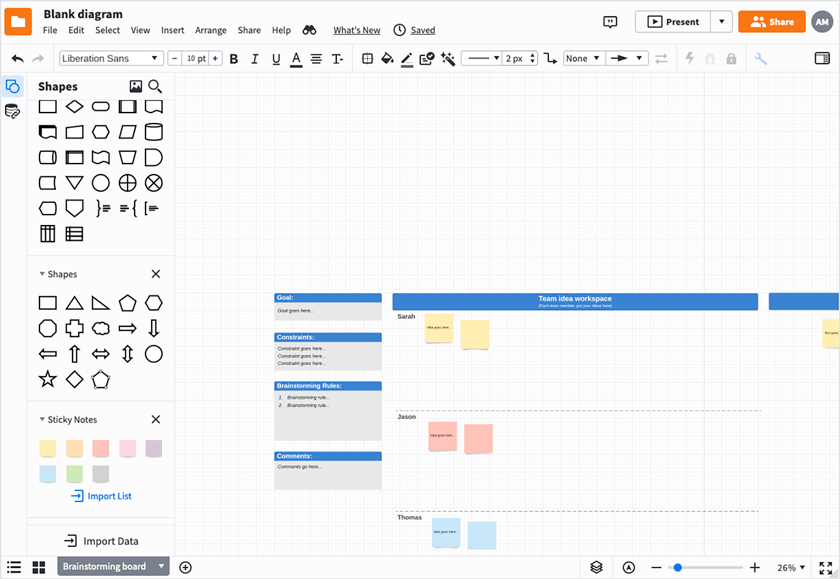
Task: Click the image insert icon in Shapes
Action: [136, 86]
